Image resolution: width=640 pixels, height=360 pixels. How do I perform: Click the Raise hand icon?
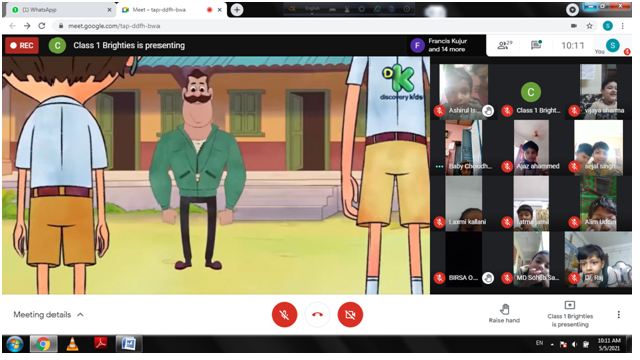(x=504, y=309)
